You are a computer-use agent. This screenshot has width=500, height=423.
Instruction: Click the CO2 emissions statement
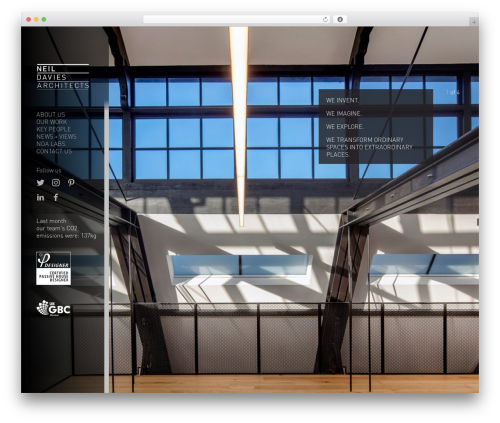(x=66, y=228)
